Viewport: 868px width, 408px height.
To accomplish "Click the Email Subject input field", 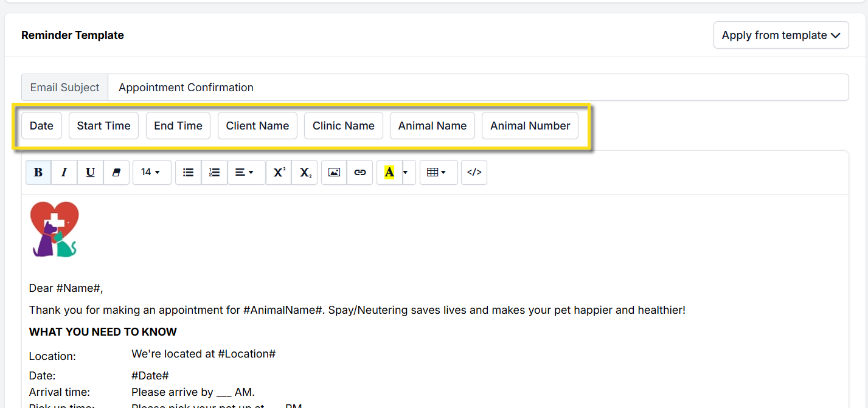I will coord(477,88).
